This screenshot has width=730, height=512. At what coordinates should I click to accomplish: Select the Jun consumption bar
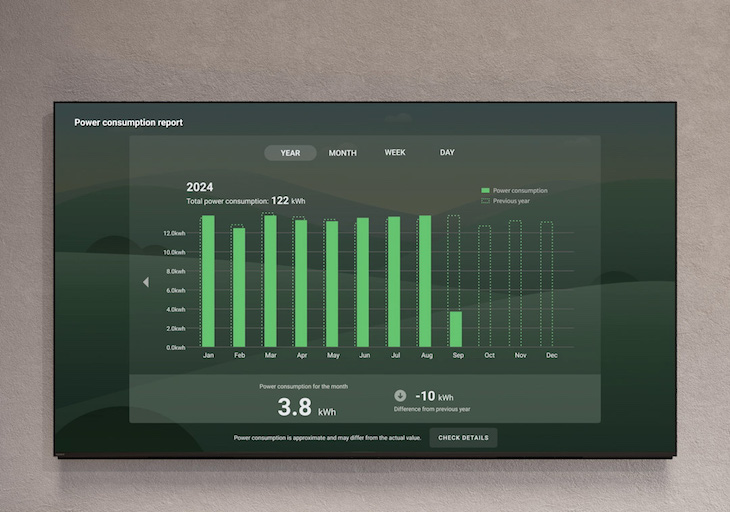point(363,283)
